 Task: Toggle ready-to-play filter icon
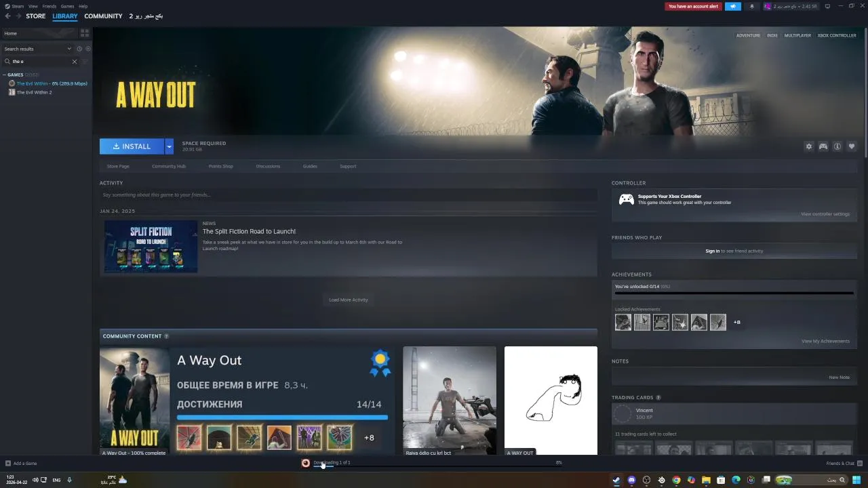pyautogui.click(x=88, y=49)
